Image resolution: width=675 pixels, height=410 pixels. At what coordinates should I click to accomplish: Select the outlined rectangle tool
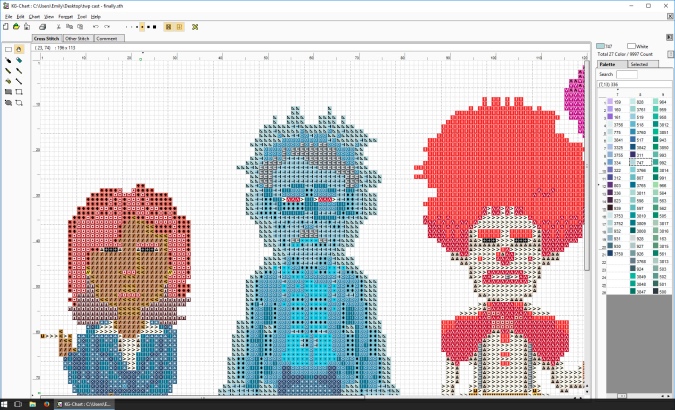tap(19, 92)
